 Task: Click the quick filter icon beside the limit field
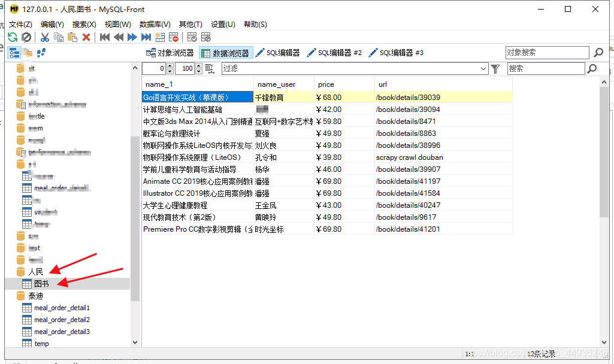[210, 69]
